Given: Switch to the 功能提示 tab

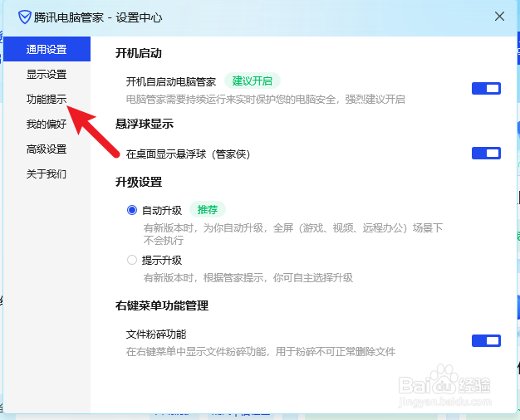Looking at the screenshot, I should [x=47, y=99].
